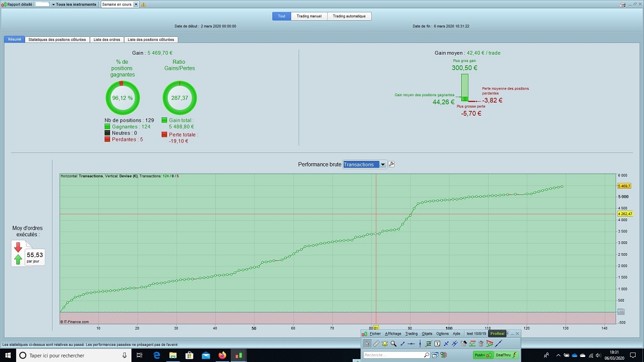The height and width of the screenshot is (362, 644).
Task: Open the chart settings wrench icon
Action: click(391, 164)
